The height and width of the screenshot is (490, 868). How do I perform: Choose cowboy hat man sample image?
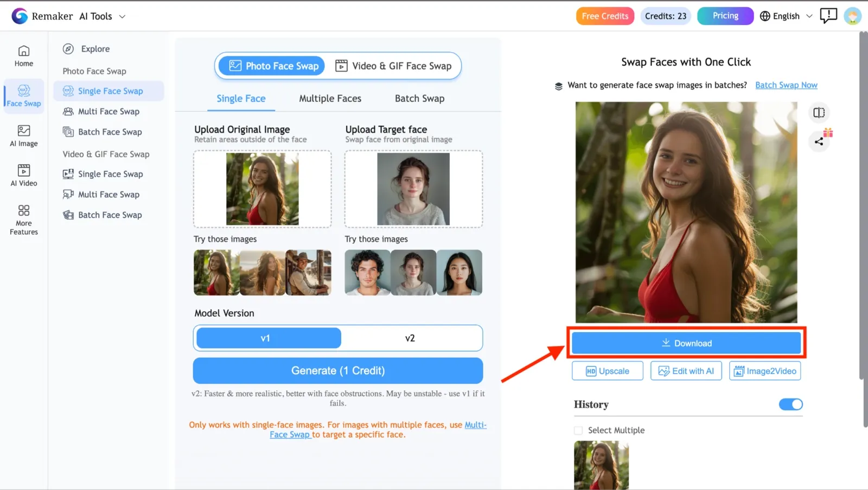[309, 273]
